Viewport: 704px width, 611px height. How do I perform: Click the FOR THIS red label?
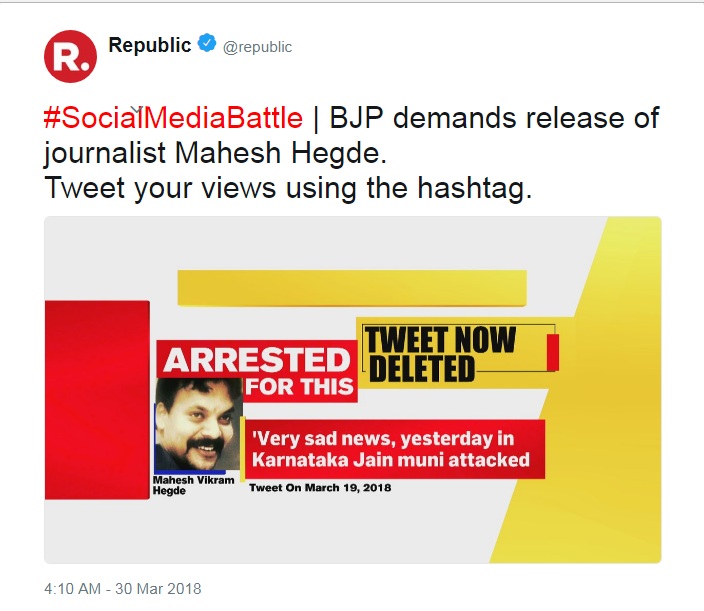300,387
